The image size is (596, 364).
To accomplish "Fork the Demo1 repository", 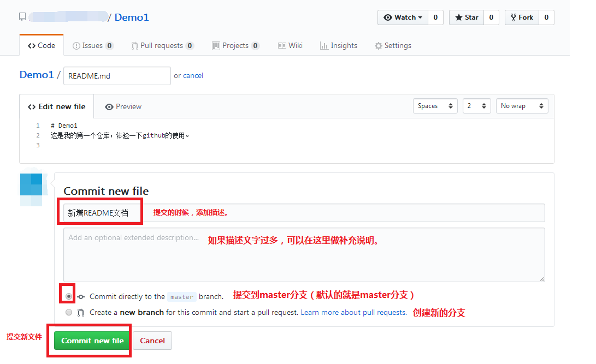I will click(x=522, y=17).
